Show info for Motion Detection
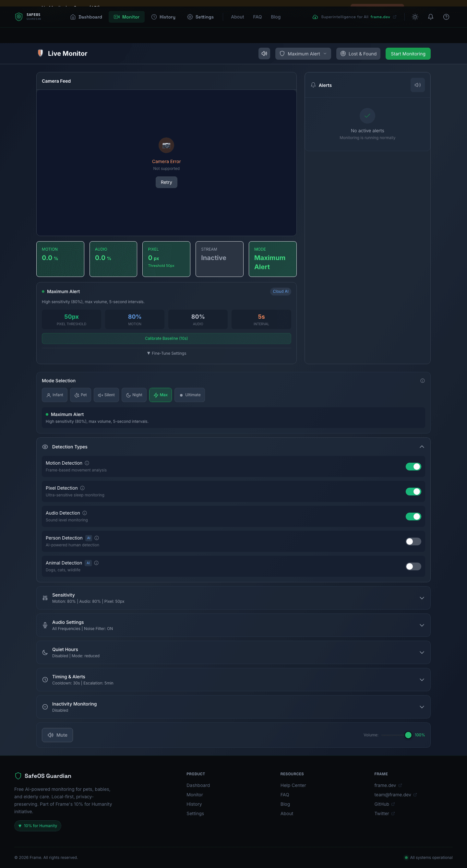The image size is (467, 868). point(87,463)
